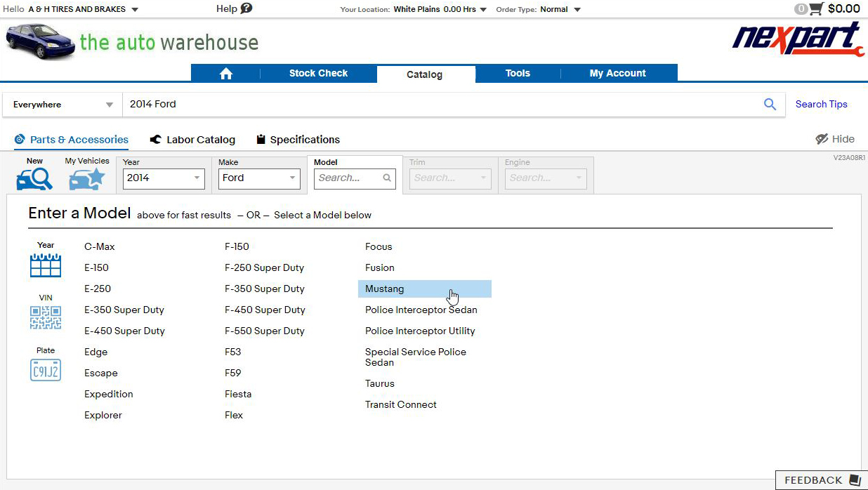Select the C-Max model
This screenshot has width=868, height=490.
click(100, 246)
